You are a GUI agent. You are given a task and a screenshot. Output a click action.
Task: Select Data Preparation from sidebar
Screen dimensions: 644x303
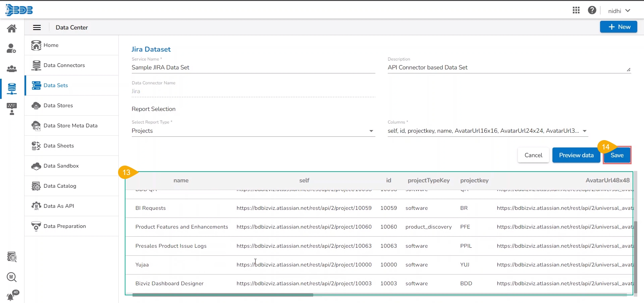point(64,226)
